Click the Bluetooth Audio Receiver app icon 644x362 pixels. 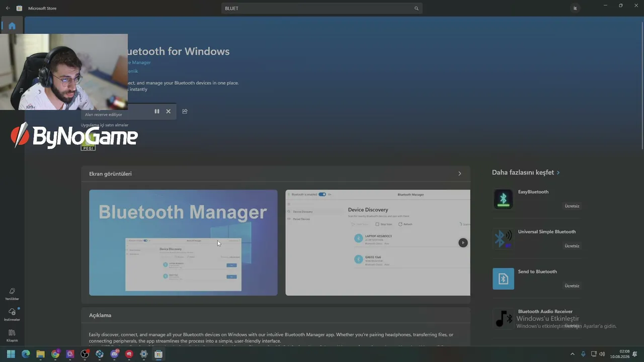[503, 318]
